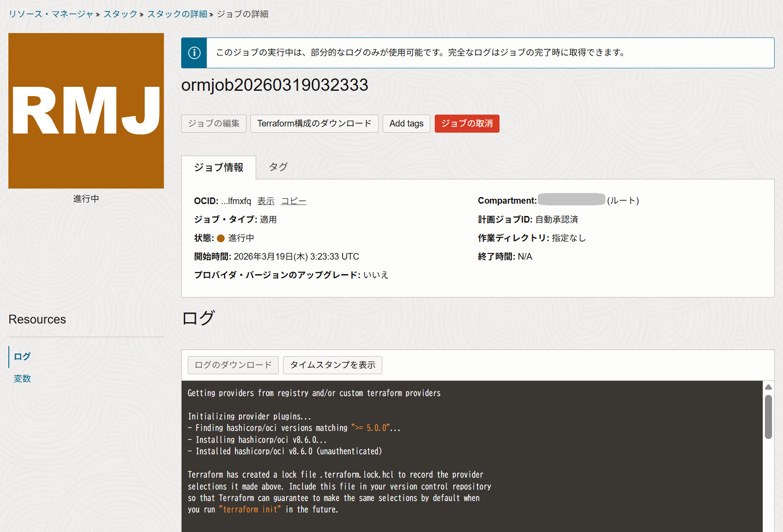
Task: Select the ジョブ情報 tab
Action: click(x=218, y=167)
